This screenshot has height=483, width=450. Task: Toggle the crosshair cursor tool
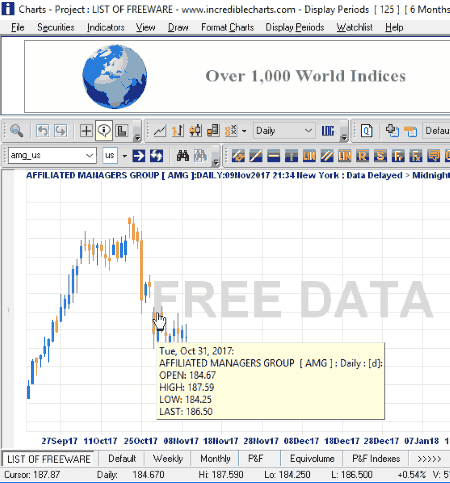tap(86, 131)
